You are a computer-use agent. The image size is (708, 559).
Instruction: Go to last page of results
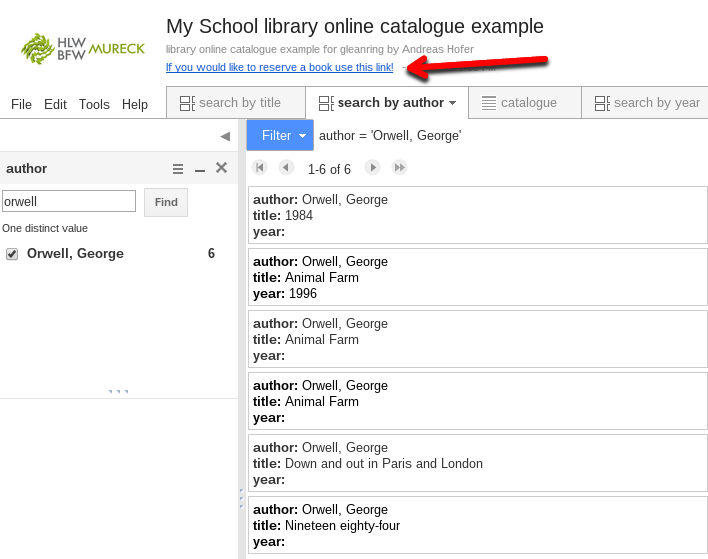coord(400,168)
